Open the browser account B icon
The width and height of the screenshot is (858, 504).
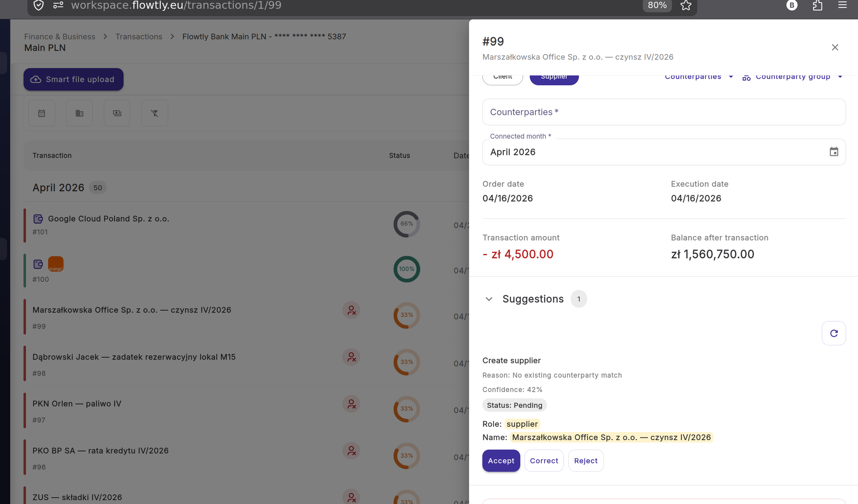[792, 5]
